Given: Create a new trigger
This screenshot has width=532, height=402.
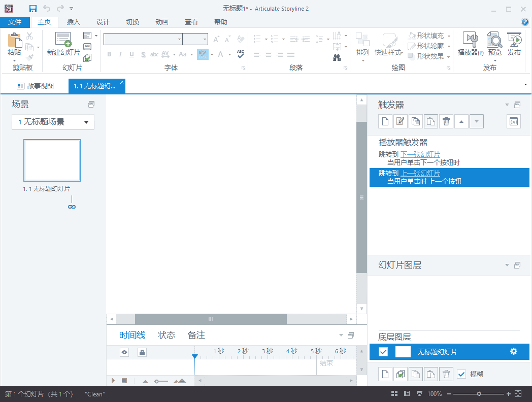Looking at the screenshot, I should [x=385, y=121].
